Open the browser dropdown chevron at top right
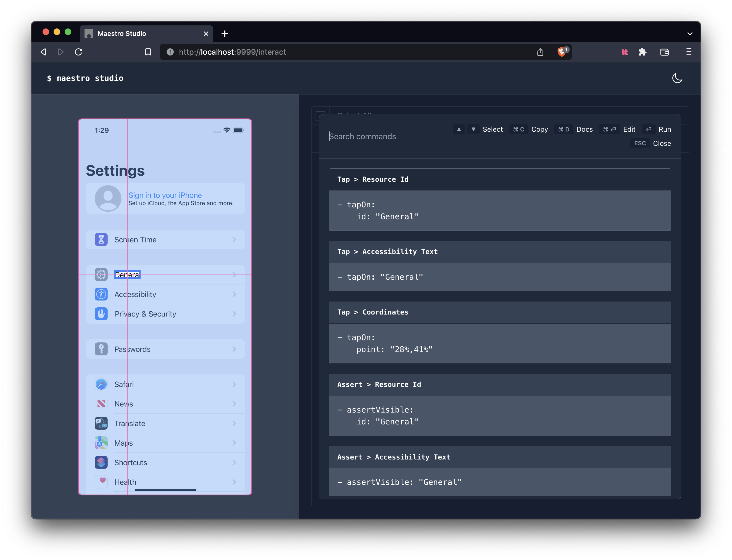Image resolution: width=732 pixels, height=560 pixels. pyautogui.click(x=690, y=33)
